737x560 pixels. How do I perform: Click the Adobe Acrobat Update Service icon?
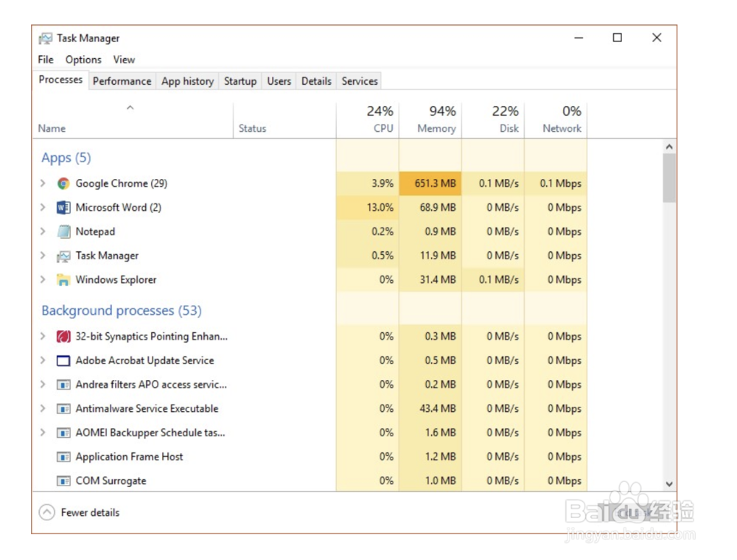[63, 361]
